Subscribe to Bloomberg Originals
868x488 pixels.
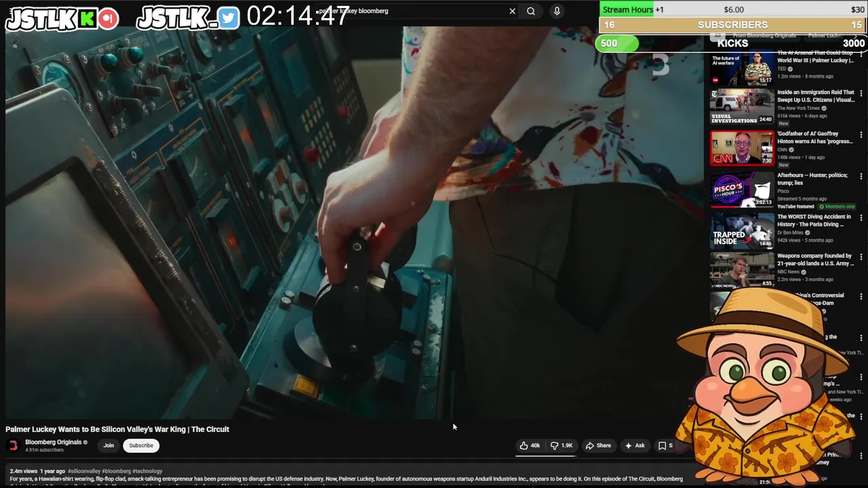tap(141, 445)
